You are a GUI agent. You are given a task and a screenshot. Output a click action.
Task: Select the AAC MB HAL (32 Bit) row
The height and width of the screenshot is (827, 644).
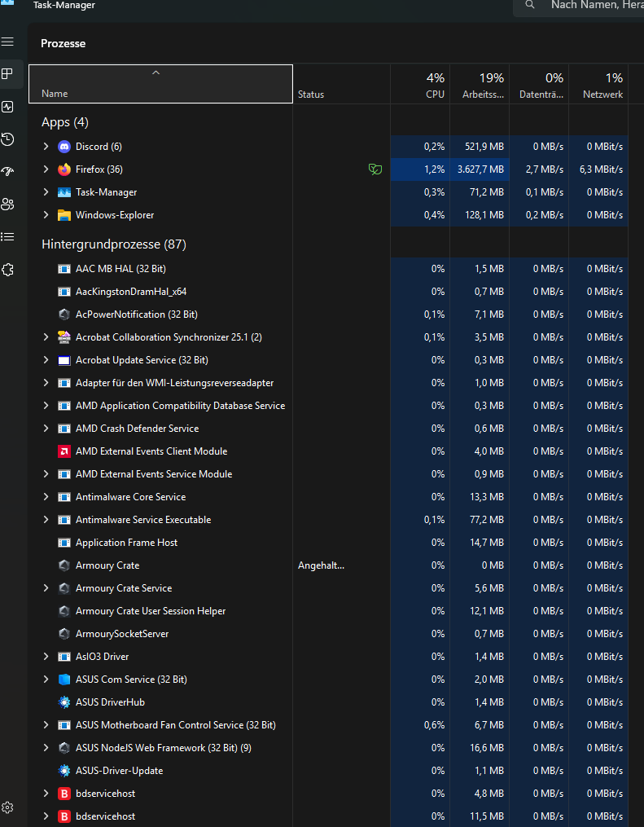coord(328,269)
